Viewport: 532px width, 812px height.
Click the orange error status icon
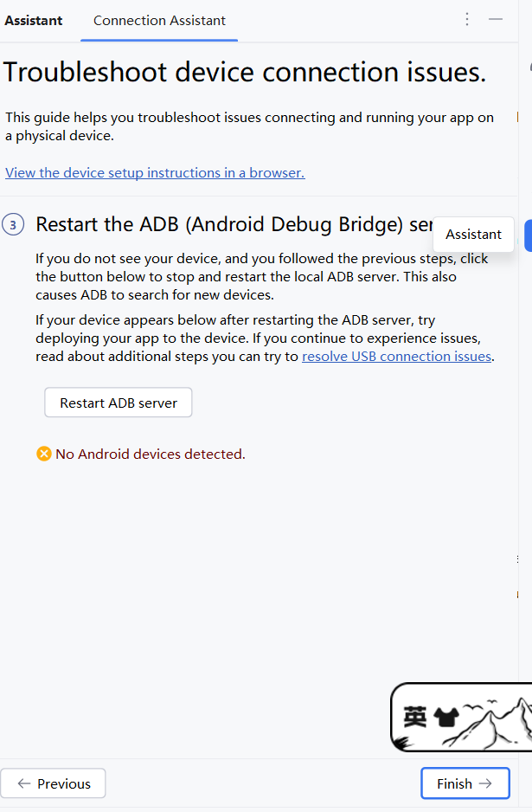click(x=44, y=454)
